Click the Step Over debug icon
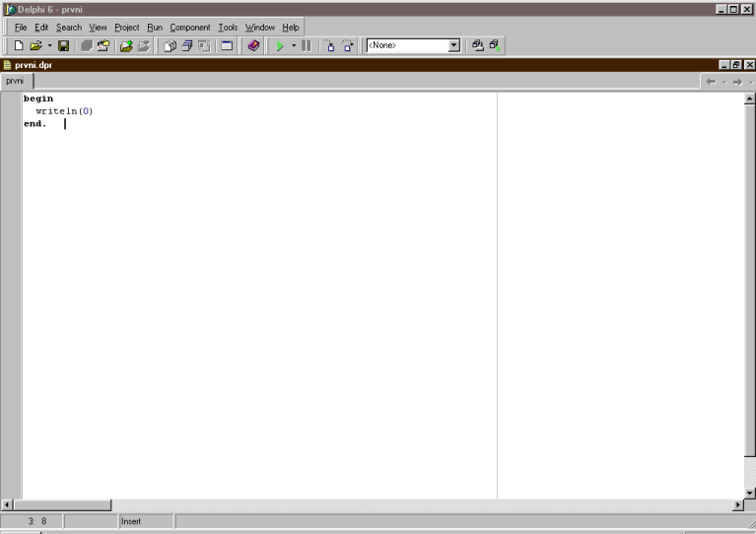 [348, 45]
